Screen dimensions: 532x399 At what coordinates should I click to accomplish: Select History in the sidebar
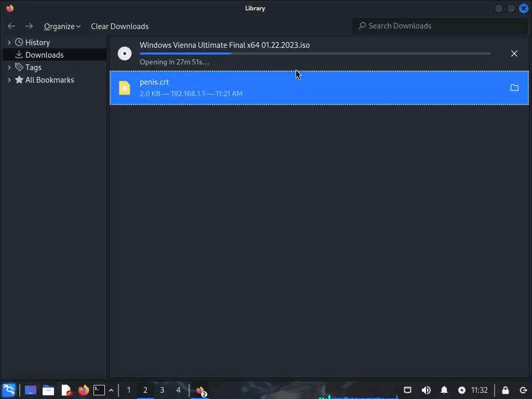(37, 43)
